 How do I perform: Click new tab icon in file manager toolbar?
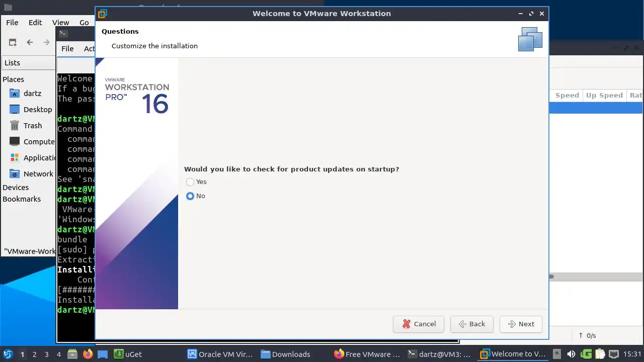pyautogui.click(x=13, y=42)
